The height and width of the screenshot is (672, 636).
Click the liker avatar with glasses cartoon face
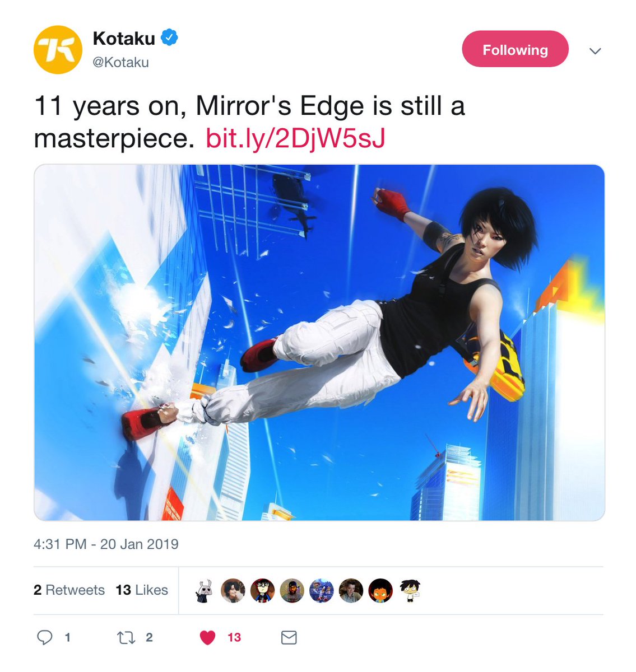[263, 590]
